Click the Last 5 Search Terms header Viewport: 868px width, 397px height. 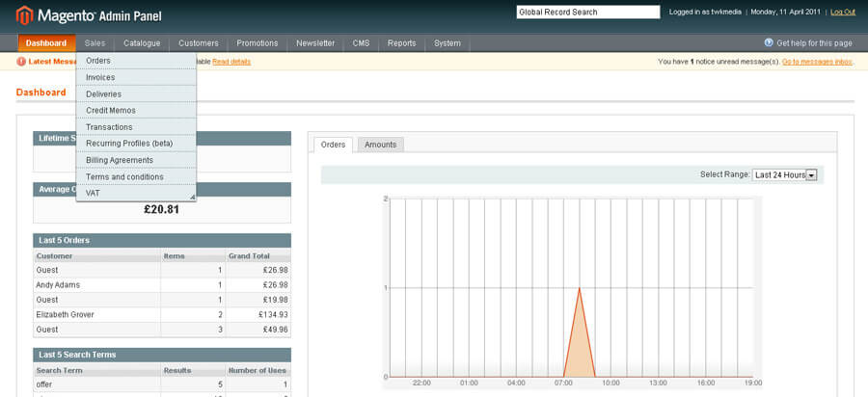click(x=162, y=355)
